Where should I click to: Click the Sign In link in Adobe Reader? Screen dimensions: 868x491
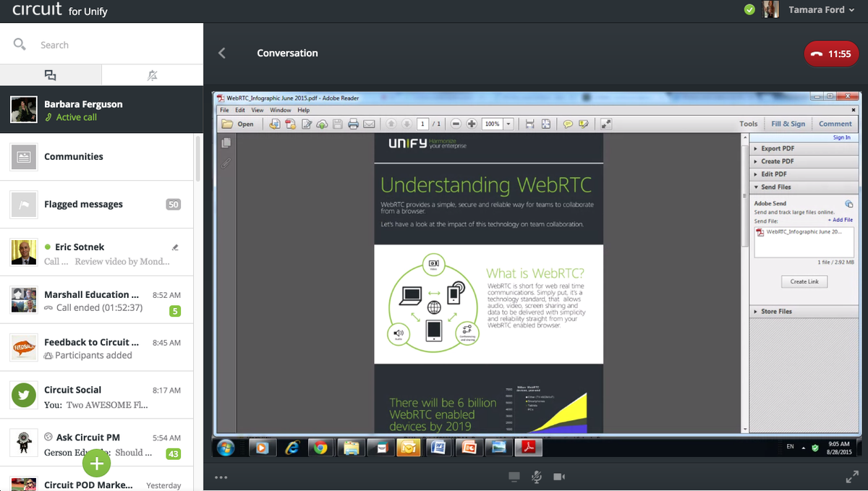pyautogui.click(x=842, y=137)
